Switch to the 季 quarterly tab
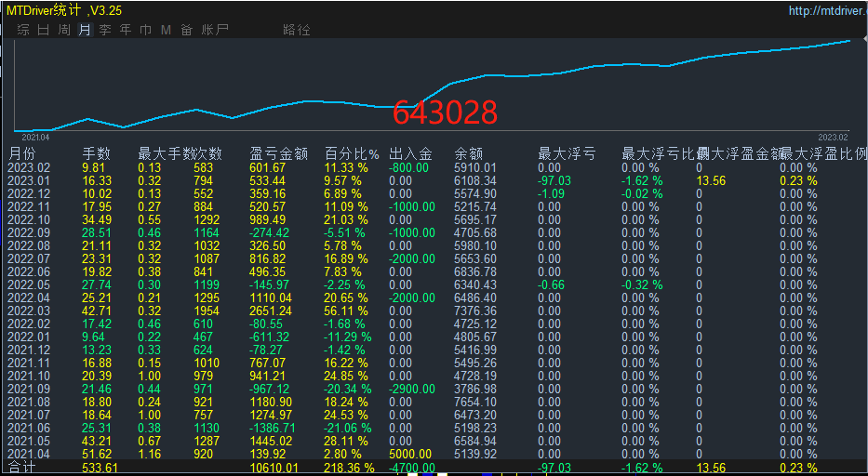The width and height of the screenshot is (868, 476). pos(105,30)
